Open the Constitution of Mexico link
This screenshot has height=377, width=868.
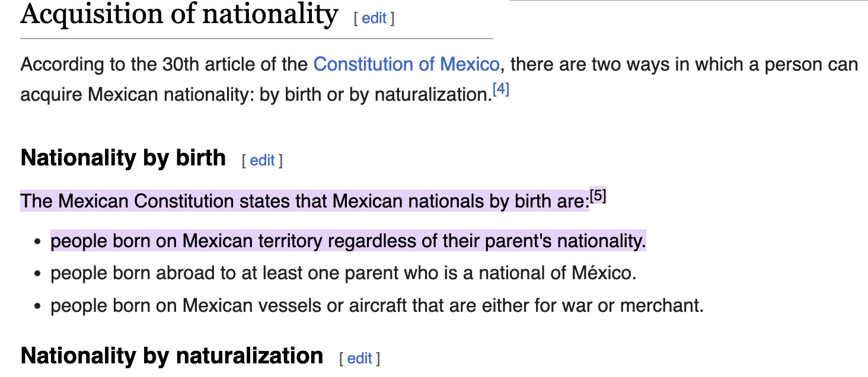point(406,64)
